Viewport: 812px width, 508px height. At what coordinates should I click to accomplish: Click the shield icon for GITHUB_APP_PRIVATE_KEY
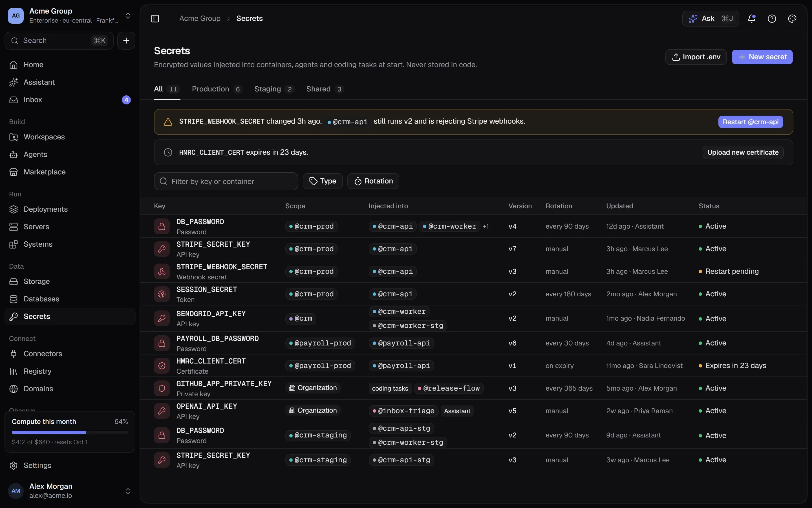(x=162, y=388)
